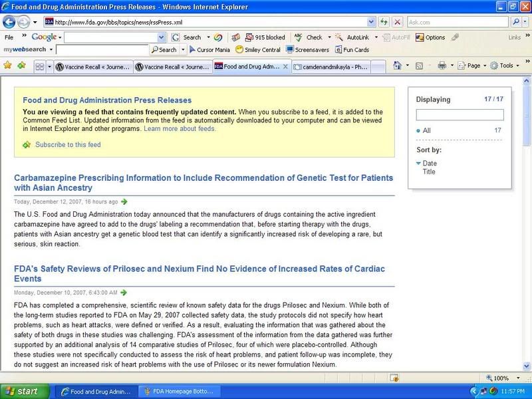
Task: Click the scrollbar up arrow
Action: click(x=527, y=80)
